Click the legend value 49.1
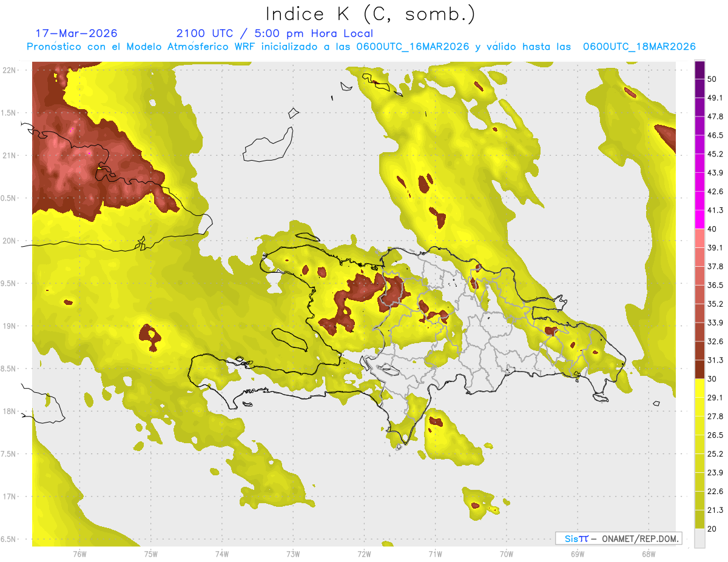This screenshot has width=728, height=562. 715,98
